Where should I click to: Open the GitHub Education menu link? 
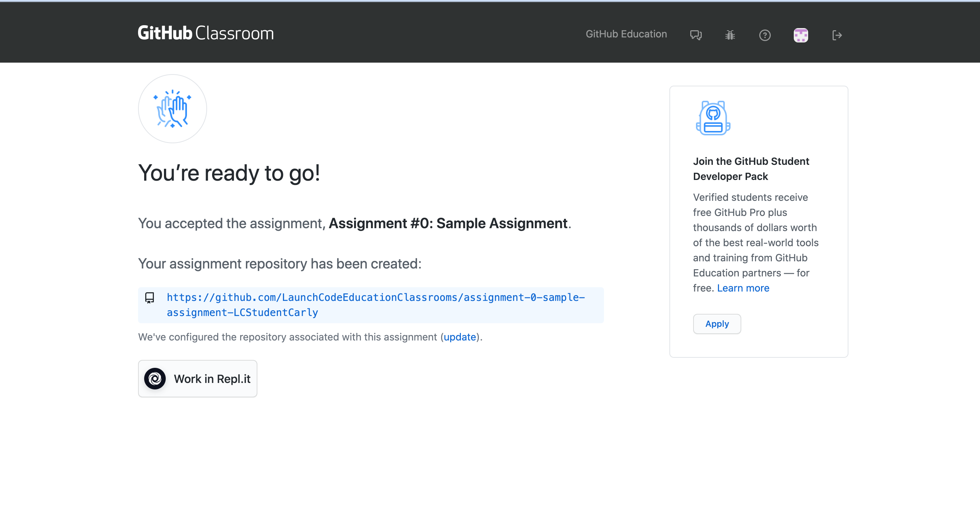(x=626, y=34)
